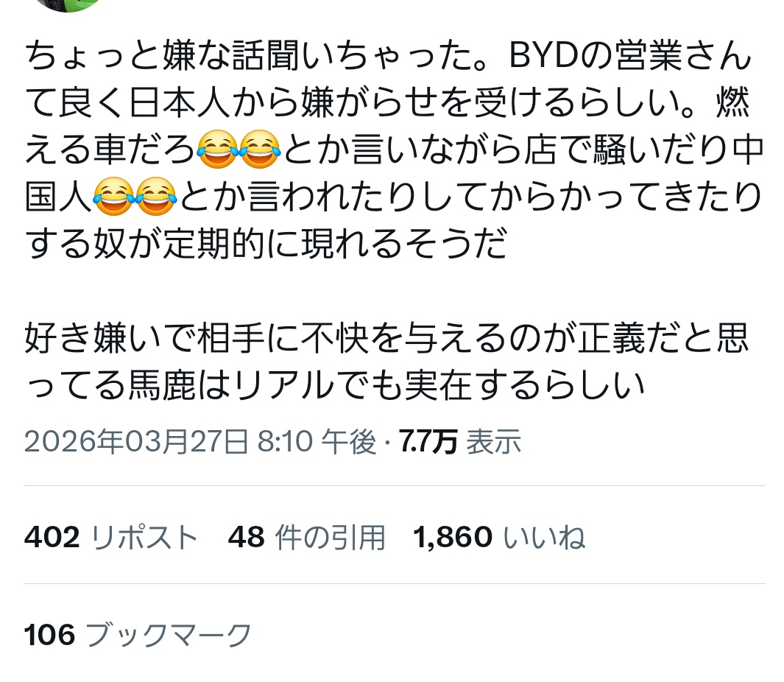Click second laughing emoji before とか言いながら
This screenshot has height=682, width=784.
coord(260,149)
